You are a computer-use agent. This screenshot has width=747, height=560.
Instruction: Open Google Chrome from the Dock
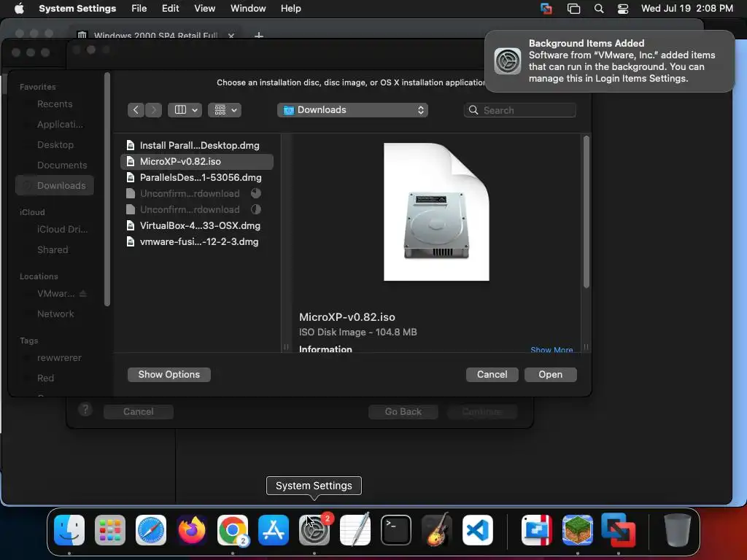point(233,530)
